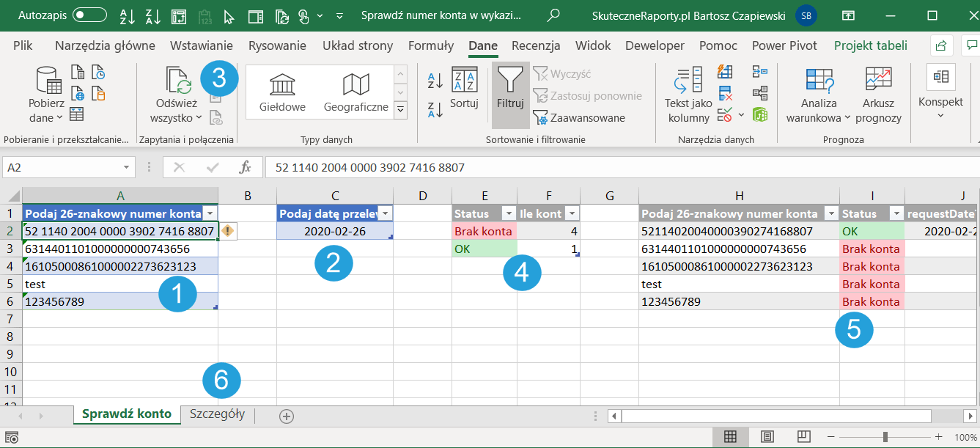The width and height of the screenshot is (980, 448).
Task: Switch to page layout view in status bar
Action: [x=766, y=437]
